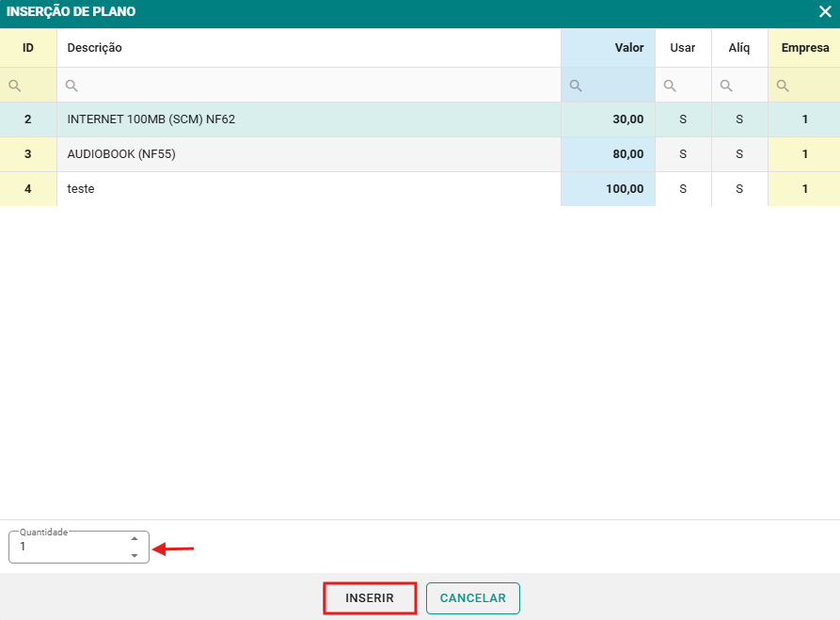This screenshot has height=620, width=840.
Task: Click the search icon in Empresa filter
Action: click(x=783, y=86)
